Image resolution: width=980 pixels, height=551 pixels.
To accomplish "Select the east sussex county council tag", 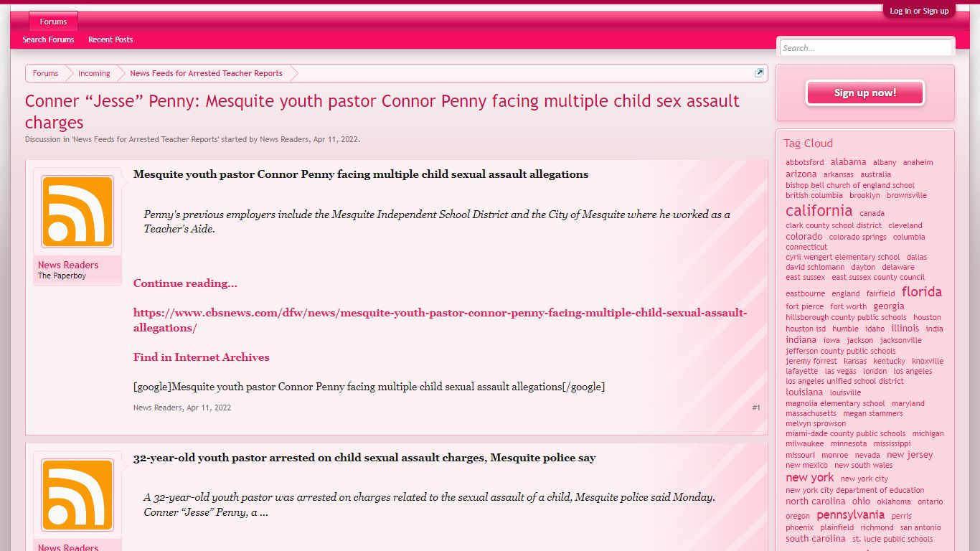I will [x=878, y=277].
